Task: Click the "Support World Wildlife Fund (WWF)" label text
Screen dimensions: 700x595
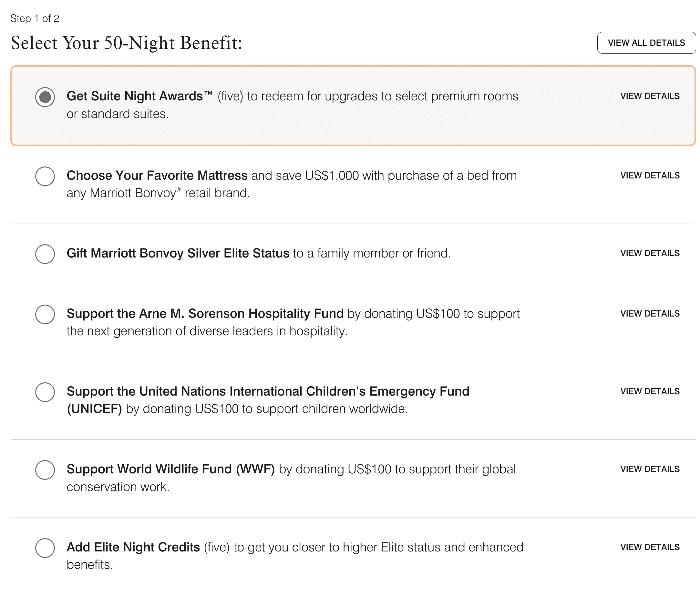Action: point(170,469)
